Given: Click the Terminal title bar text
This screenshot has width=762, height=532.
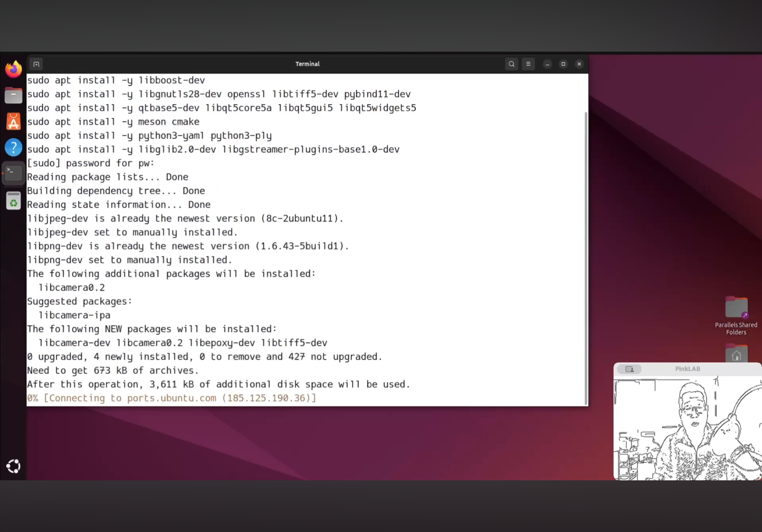Looking at the screenshot, I should (307, 64).
